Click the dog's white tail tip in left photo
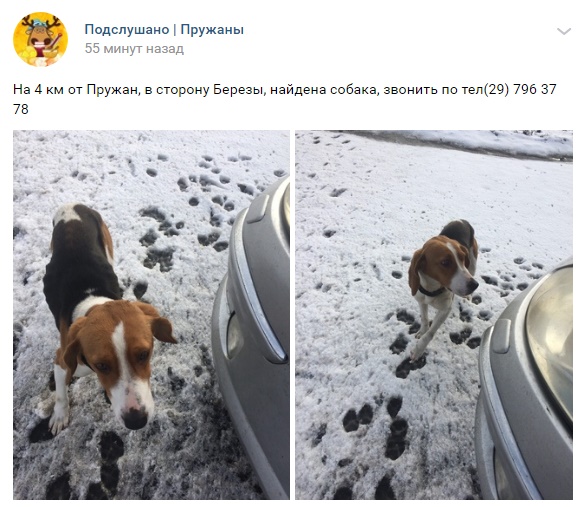 [x=67, y=213]
